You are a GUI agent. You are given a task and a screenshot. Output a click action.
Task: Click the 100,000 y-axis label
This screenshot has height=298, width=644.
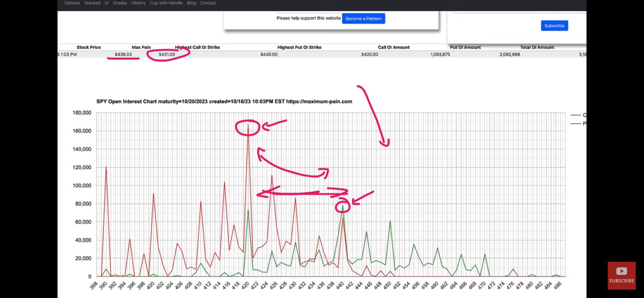coord(83,186)
